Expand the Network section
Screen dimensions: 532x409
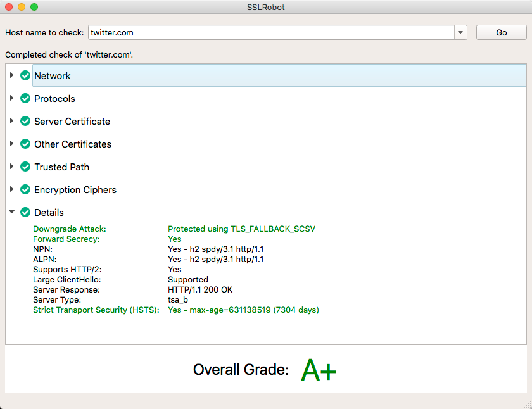tap(12, 76)
